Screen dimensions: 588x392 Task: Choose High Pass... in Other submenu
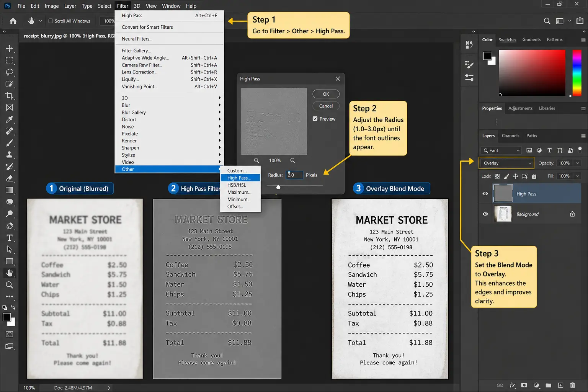coord(240,178)
